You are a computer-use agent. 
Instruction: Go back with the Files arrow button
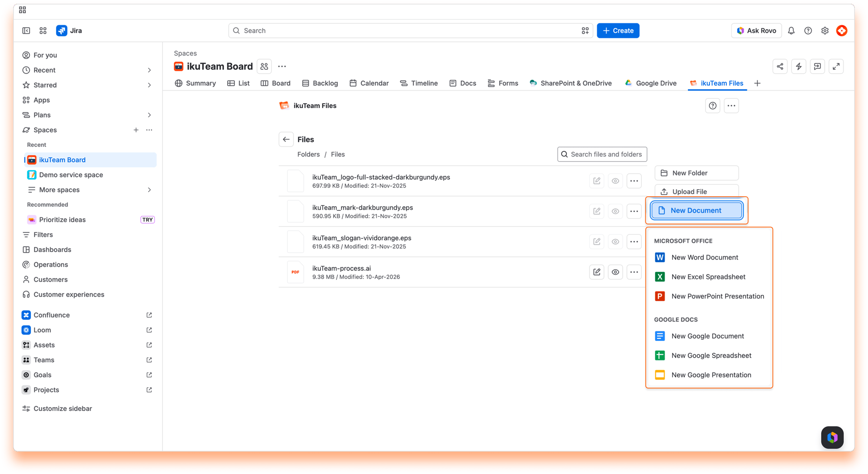point(286,139)
